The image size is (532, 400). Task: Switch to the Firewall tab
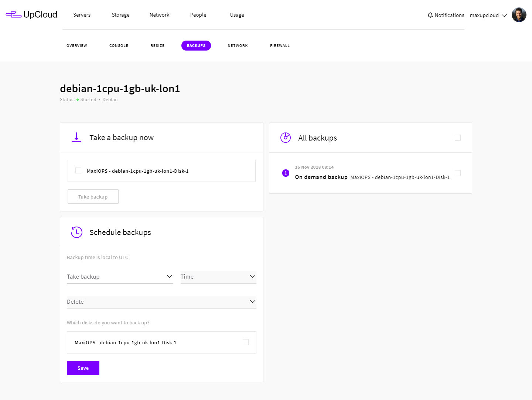tap(280, 46)
